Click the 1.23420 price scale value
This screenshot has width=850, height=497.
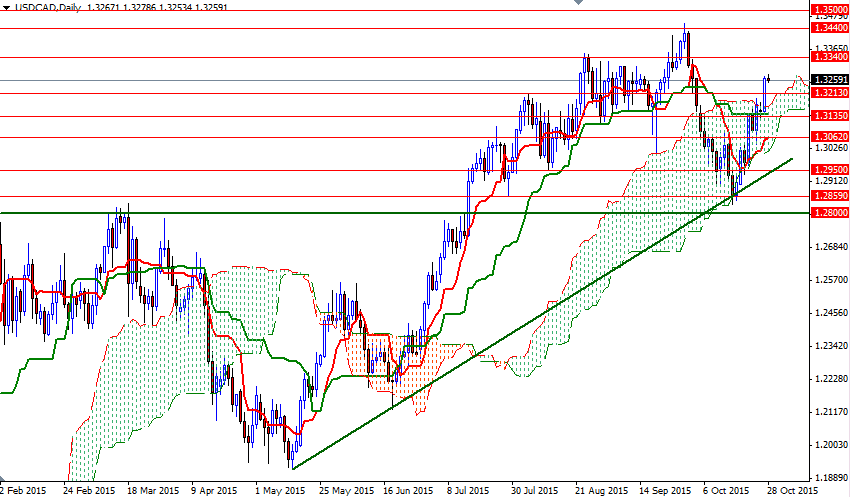click(830, 346)
